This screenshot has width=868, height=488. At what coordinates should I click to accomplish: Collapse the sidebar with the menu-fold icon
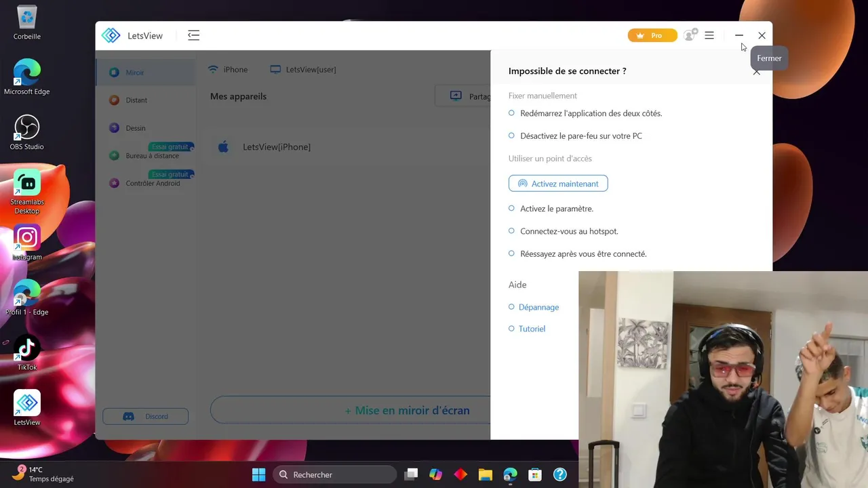(x=193, y=35)
